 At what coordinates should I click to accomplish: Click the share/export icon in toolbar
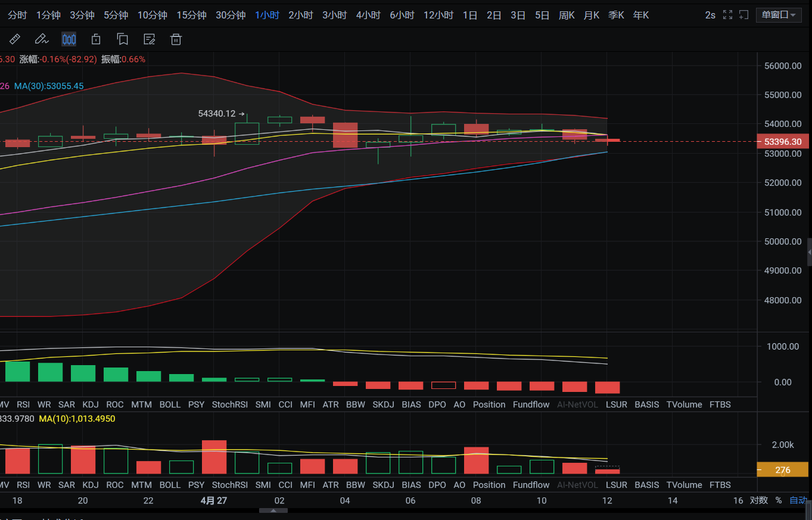95,40
